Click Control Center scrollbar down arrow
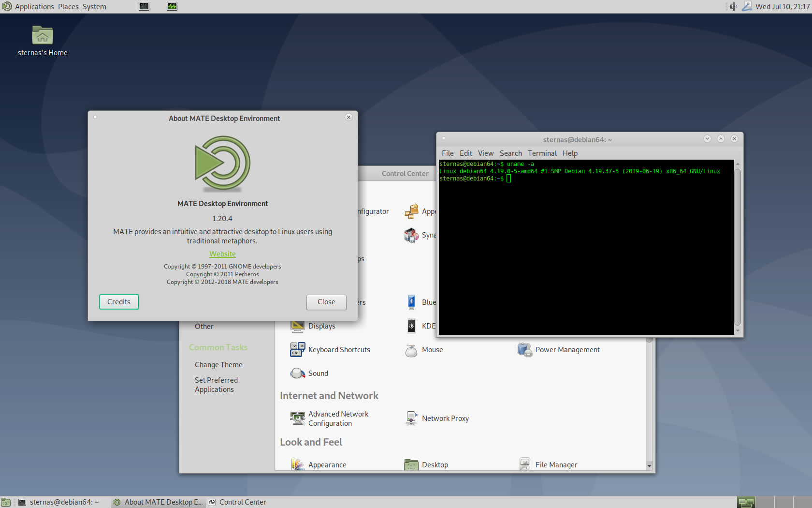Viewport: 812px width, 508px height. 649,466
